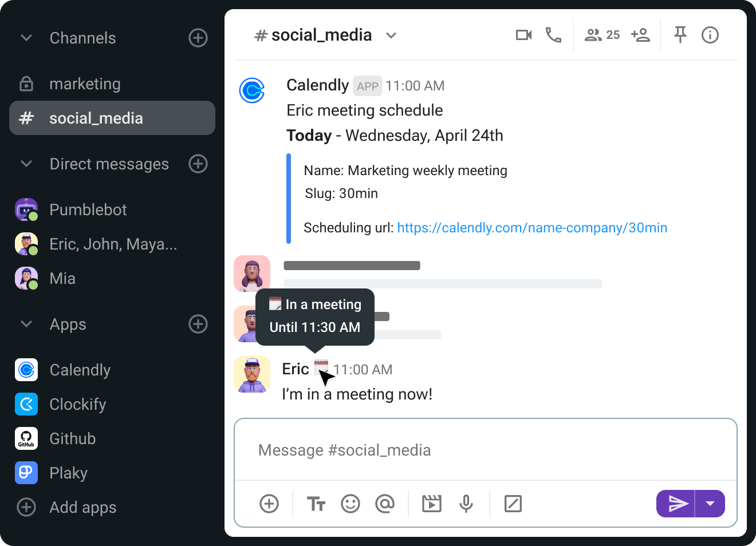This screenshot has width=756, height=546.
Task: Add a person to the channel
Action: (x=640, y=35)
